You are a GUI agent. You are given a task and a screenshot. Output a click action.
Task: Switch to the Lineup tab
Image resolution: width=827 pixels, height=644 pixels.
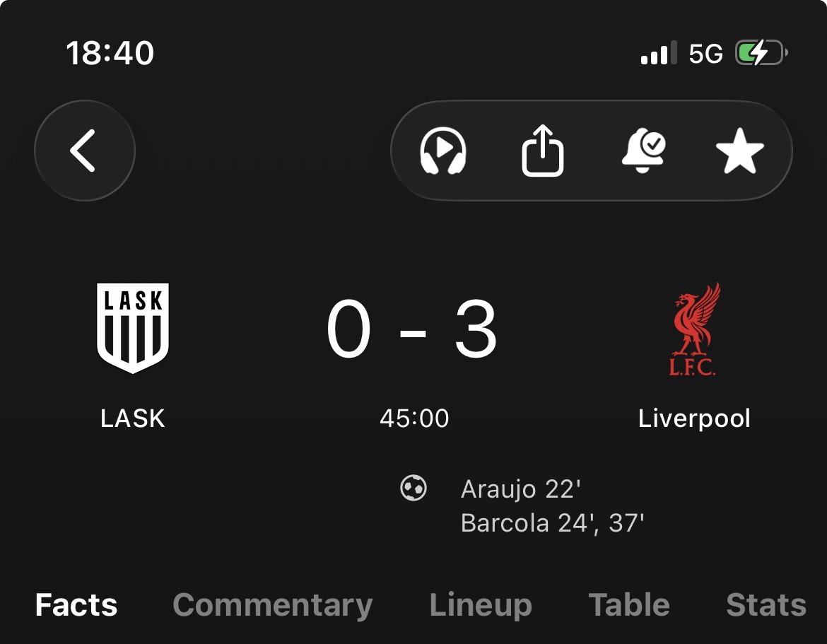pyautogui.click(x=481, y=605)
